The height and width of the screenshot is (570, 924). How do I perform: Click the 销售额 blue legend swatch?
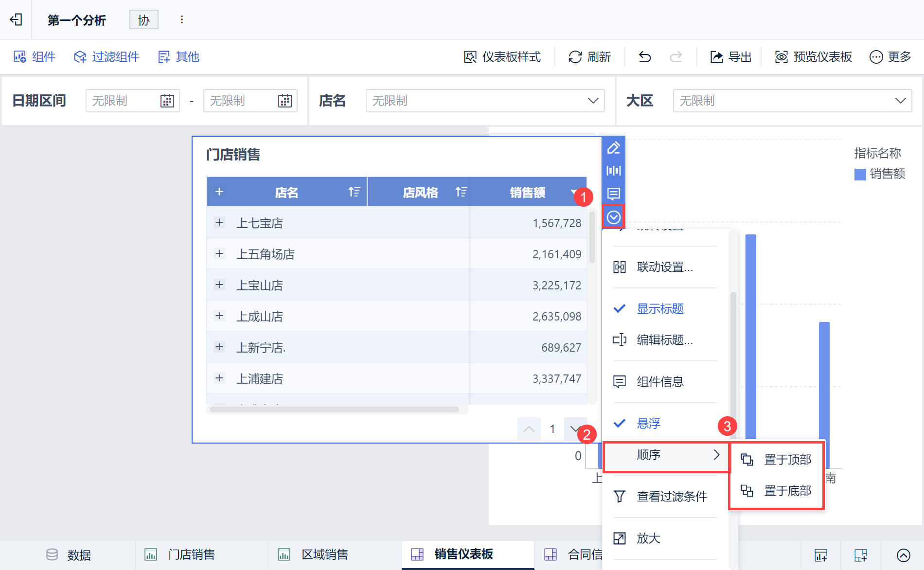860,174
